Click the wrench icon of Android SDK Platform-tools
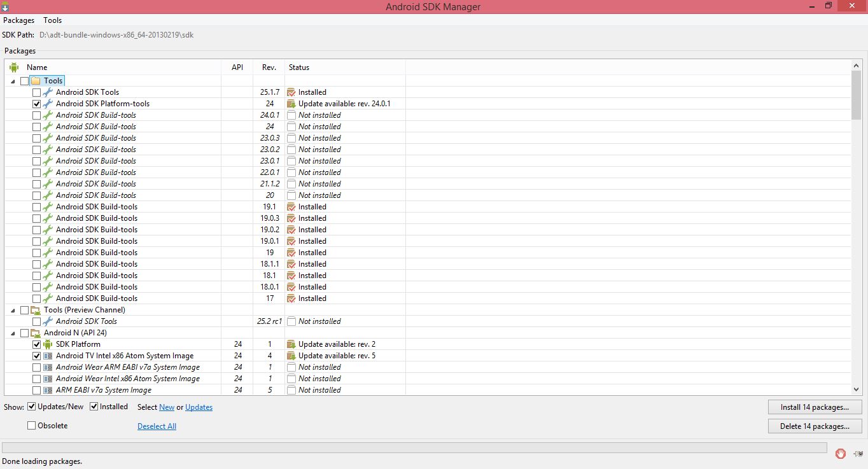The image size is (868, 469). click(x=48, y=104)
